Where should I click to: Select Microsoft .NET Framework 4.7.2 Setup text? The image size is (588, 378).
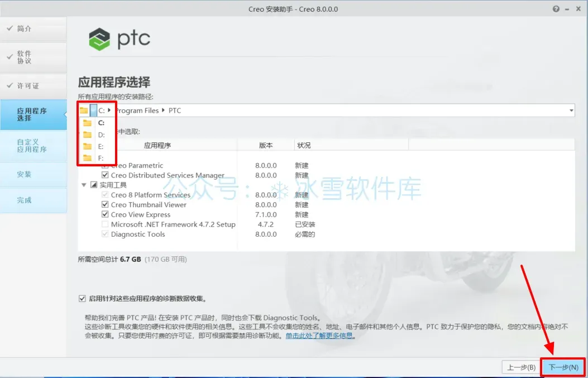coord(173,224)
